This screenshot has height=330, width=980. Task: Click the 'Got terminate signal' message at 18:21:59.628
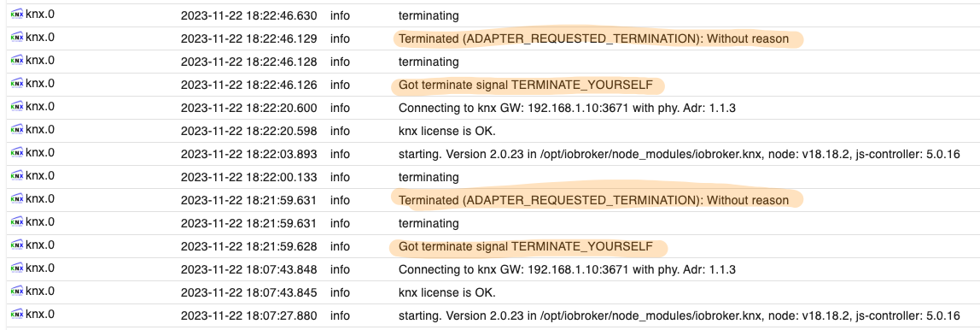(526, 247)
